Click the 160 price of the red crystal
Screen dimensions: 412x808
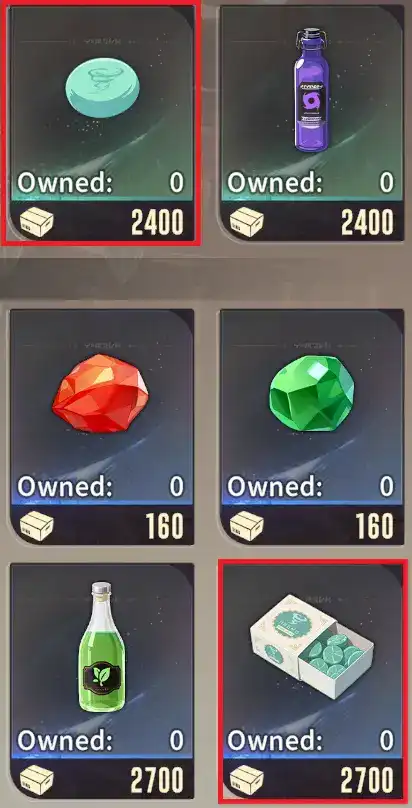164,526
